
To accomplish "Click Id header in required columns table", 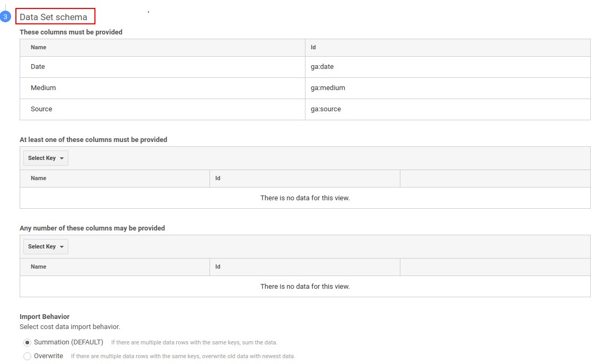I will pyautogui.click(x=313, y=47).
